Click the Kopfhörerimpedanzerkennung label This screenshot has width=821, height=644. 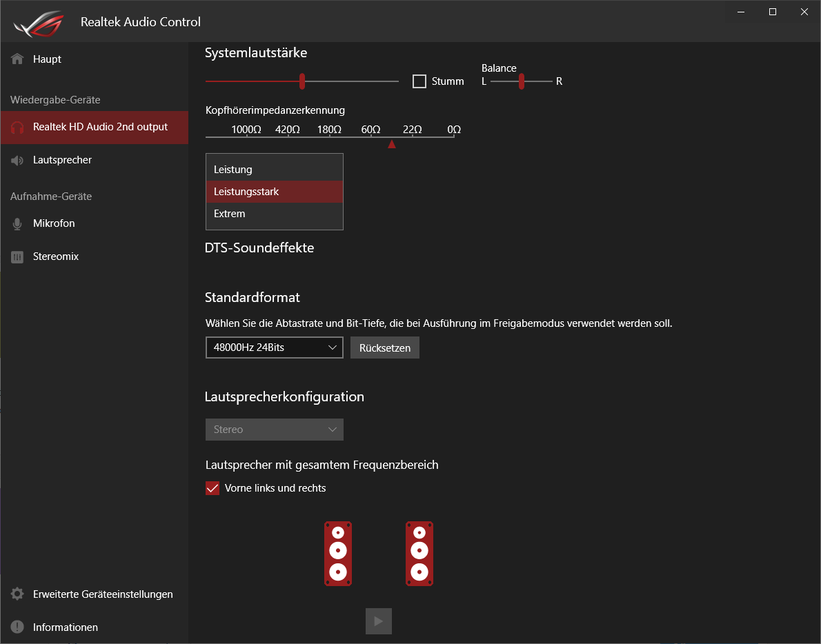(x=275, y=110)
